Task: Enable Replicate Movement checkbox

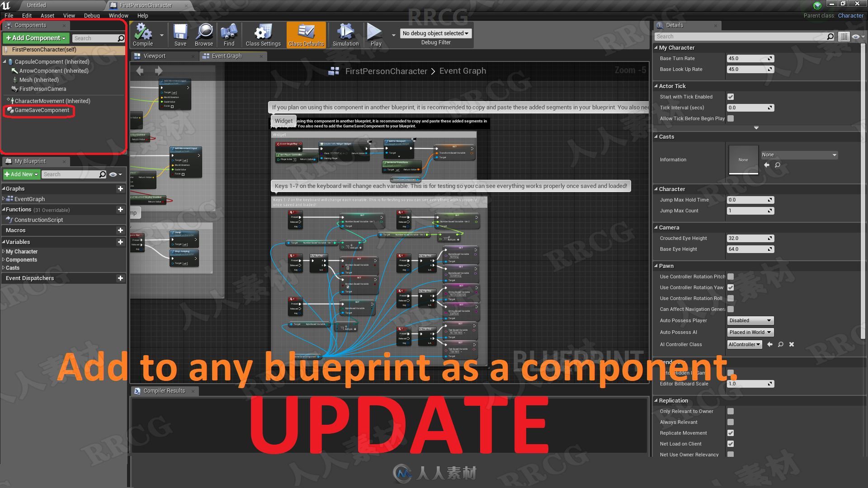Action: pos(730,432)
